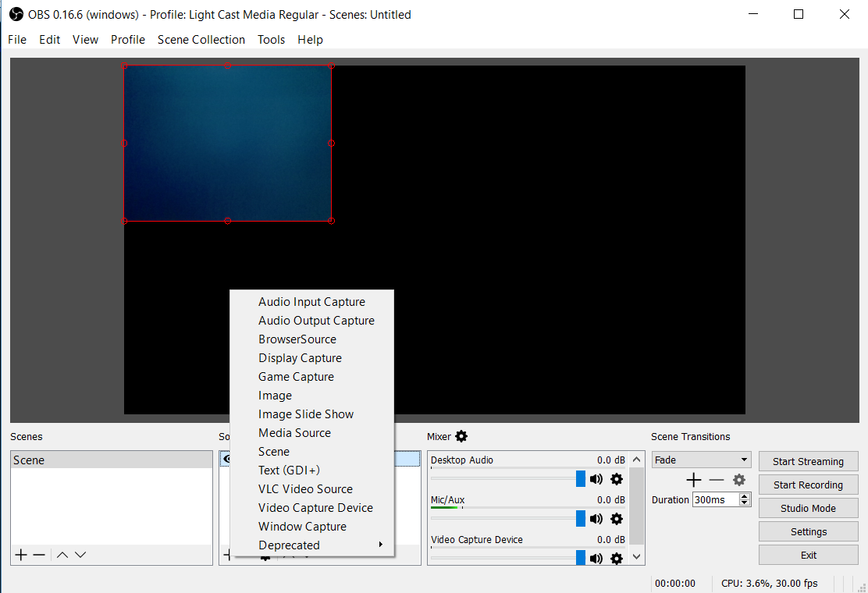The width and height of the screenshot is (868, 593).
Task: Mute the Mic/Aux speaker
Action: click(x=596, y=519)
